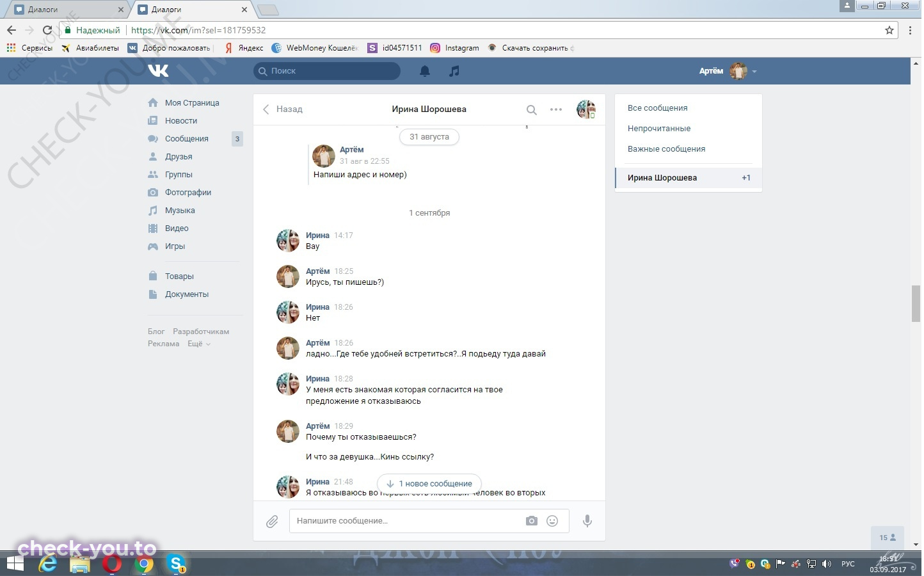924x576 pixels.
Task: Open Авиабилеты bookmark
Action: click(90, 48)
